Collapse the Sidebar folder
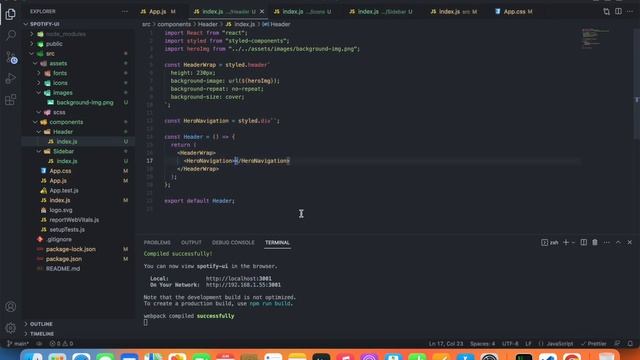This screenshot has height=360, width=640. point(39,151)
